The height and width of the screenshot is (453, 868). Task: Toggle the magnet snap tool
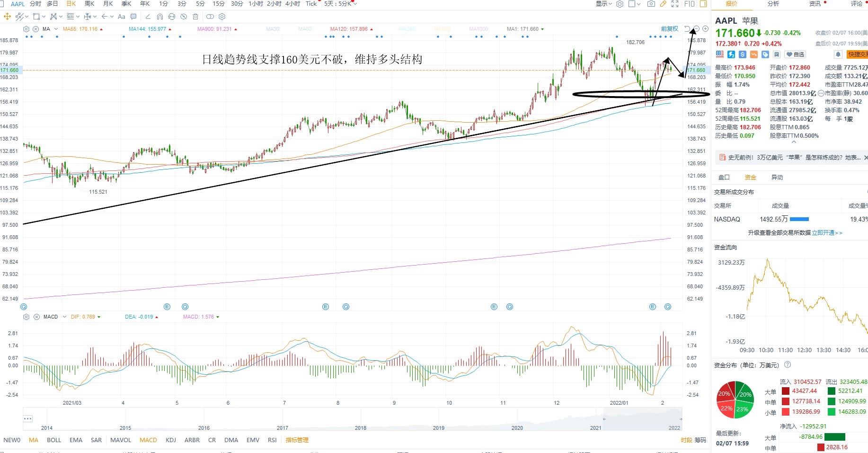159,17
